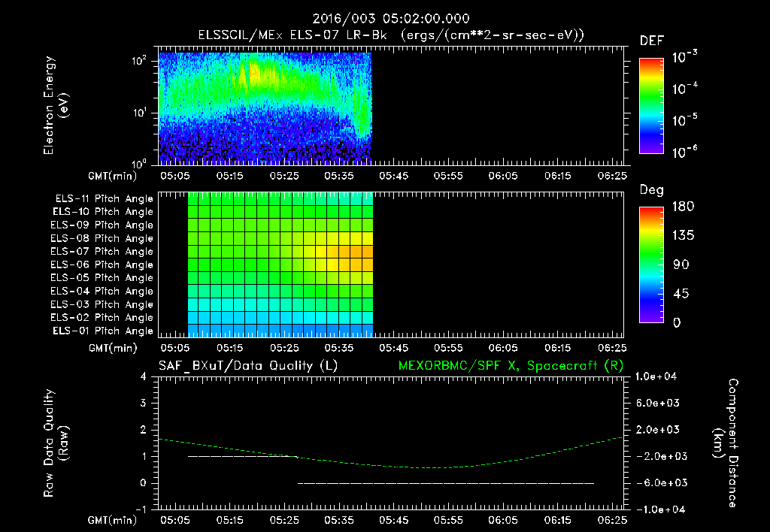770x532 pixels.
Task: Click the 05:55 tick under the bottom panel
Action: [x=448, y=520]
